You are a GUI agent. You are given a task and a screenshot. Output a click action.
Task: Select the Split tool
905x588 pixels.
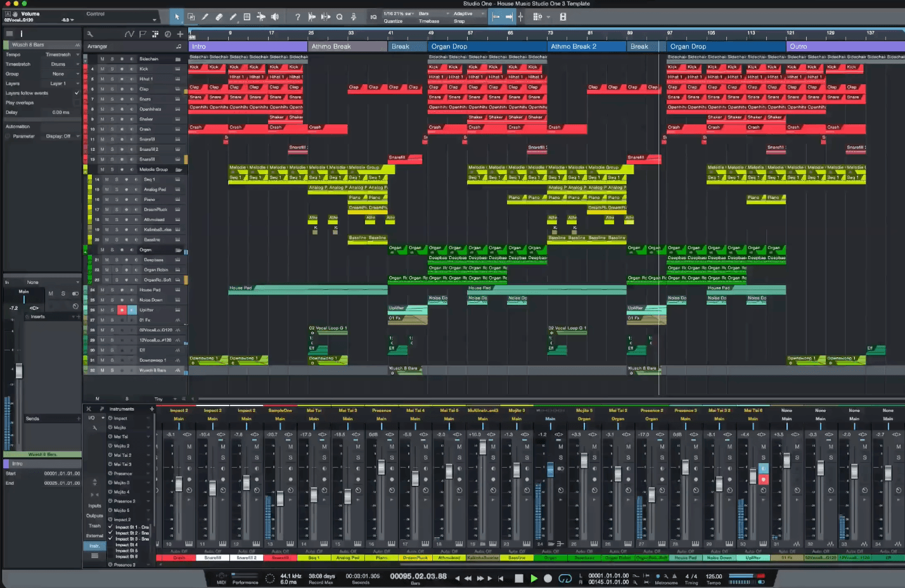click(x=205, y=16)
